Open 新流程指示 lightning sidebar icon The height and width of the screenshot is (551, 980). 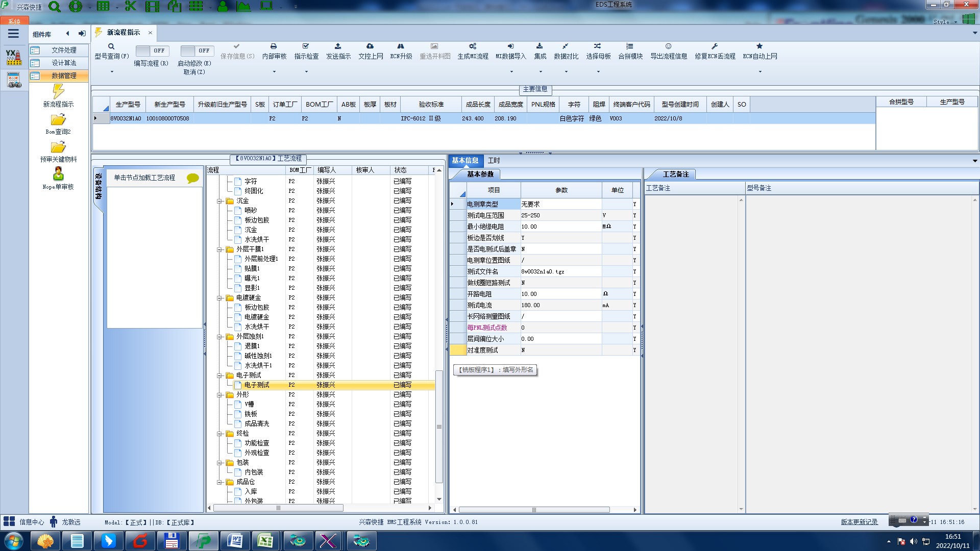[x=58, y=91]
